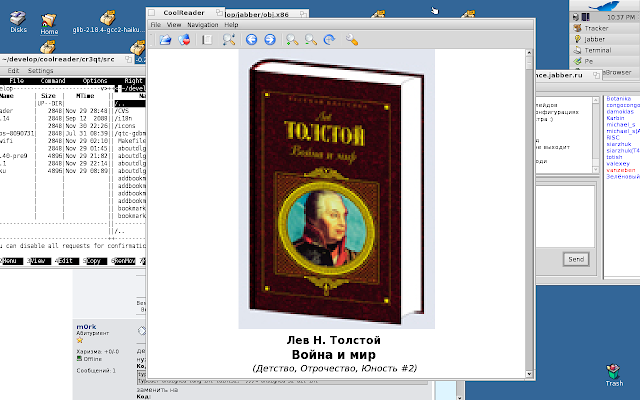640x400 pixels.
Task: Open the Edit menu in Terminal window
Action: click(x=13, y=71)
